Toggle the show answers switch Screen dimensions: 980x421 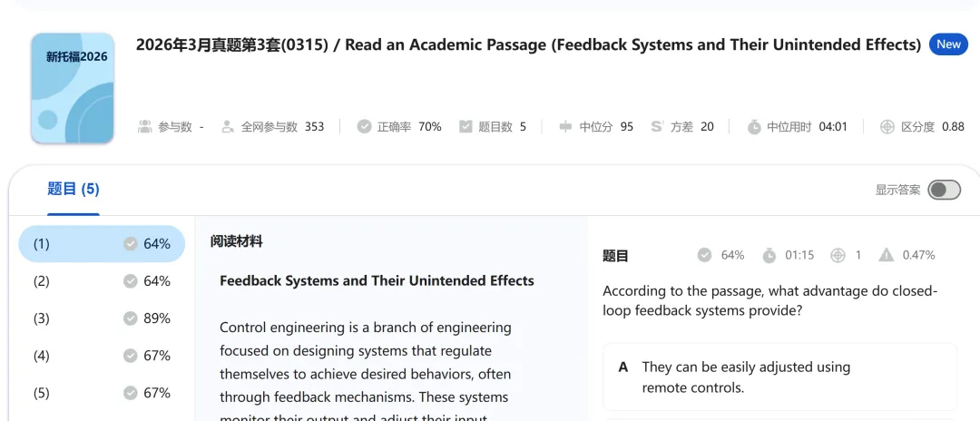point(944,190)
